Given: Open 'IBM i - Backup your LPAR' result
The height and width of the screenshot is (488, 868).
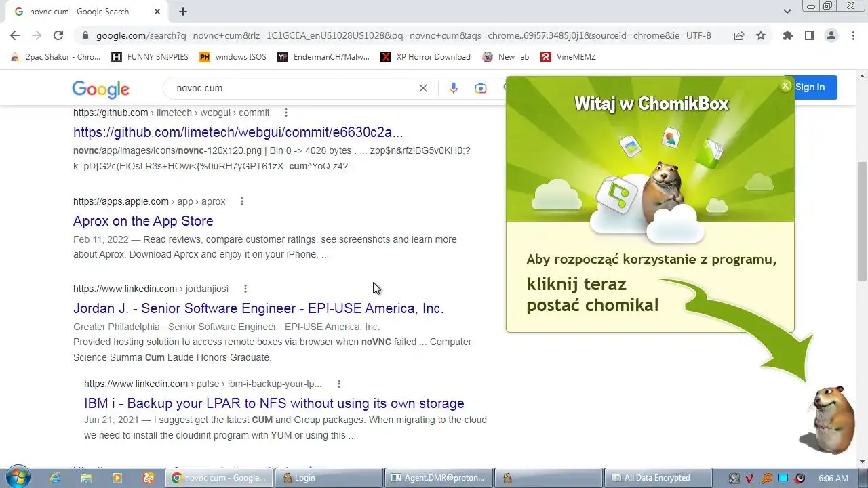Looking at the screenshot, I should click(274, 403).
